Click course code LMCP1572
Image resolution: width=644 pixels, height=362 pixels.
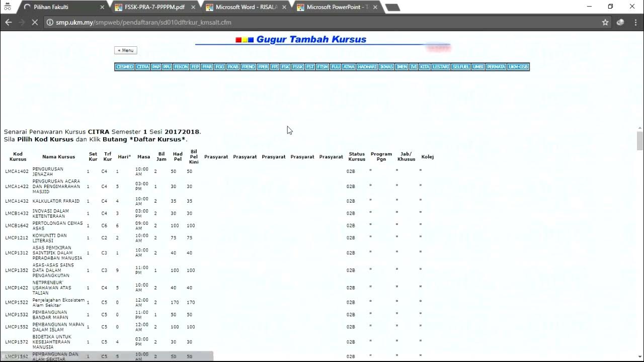17,342
